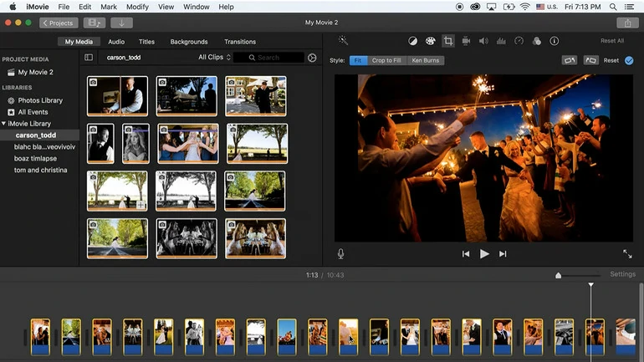Image resolution: width=644 pixels, height=362 pixels.
Task: Toggle the libraries sidebar list button
Action: (89, 58)
